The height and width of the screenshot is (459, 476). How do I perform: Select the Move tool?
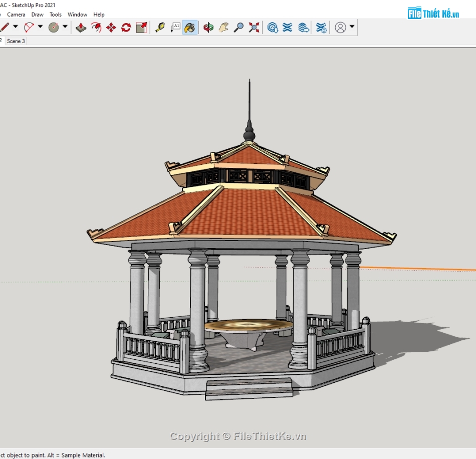(x=111, y=28)
